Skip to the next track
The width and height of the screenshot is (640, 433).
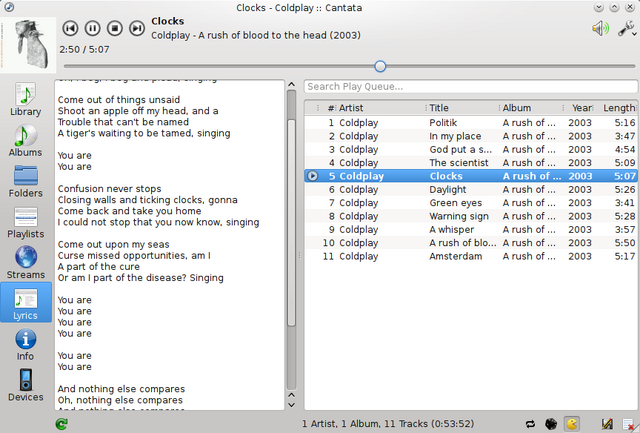point(137,28)
